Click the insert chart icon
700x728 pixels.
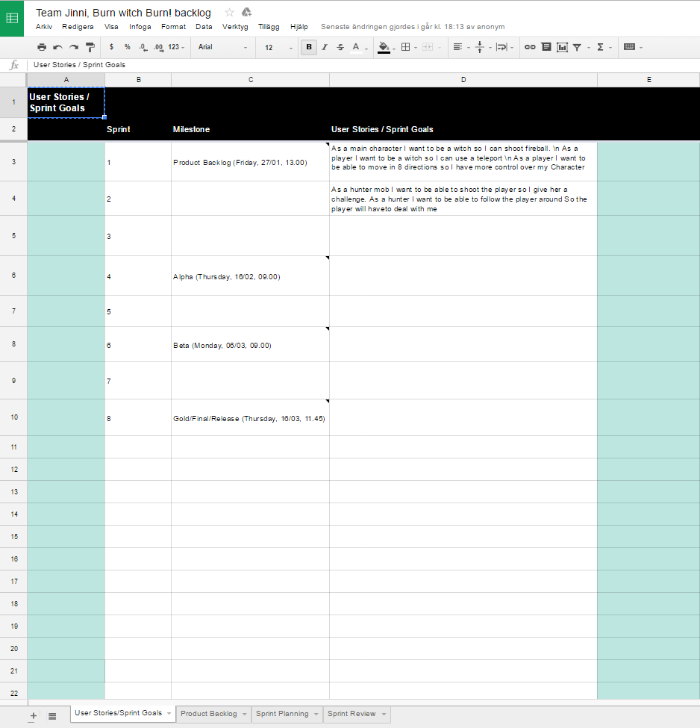pos(562,47)
